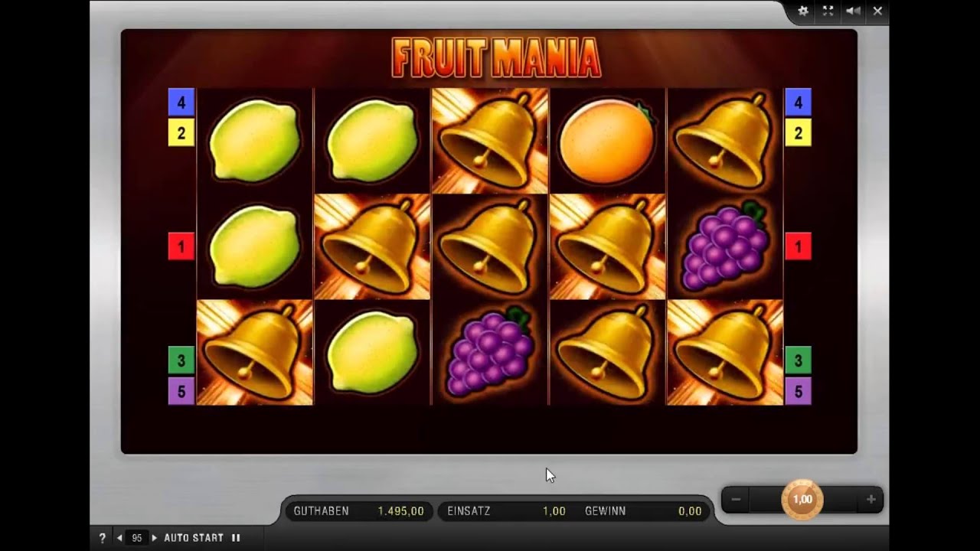980x551 pixels.
Task: Increase auto start spin count arrow
Action: point(154,538)
